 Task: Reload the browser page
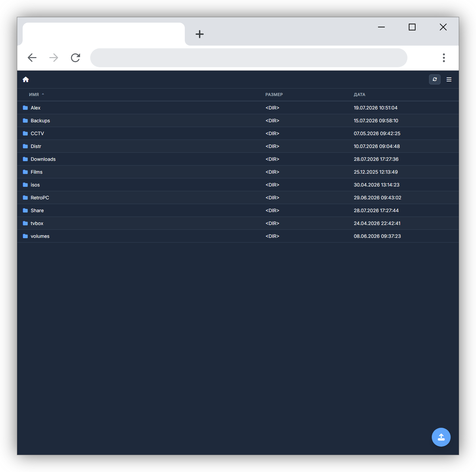(75, 58)
